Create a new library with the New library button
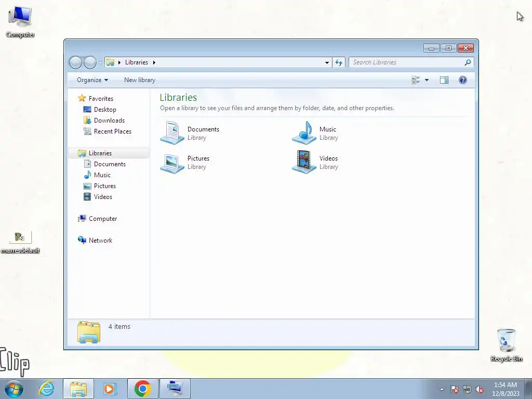 click(139, 80)
